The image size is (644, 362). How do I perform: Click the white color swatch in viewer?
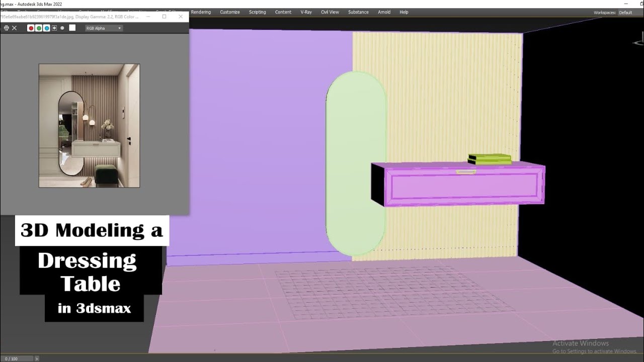point(72,28)
